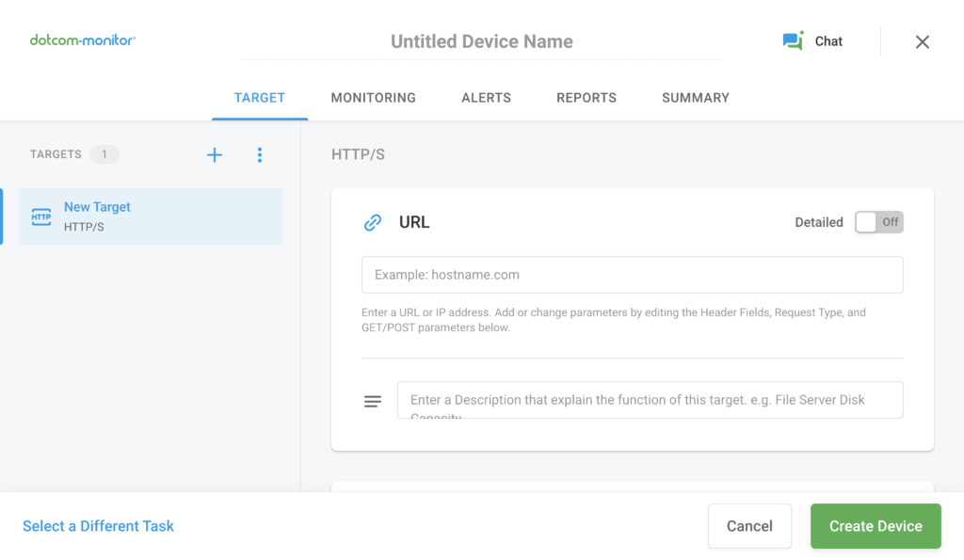Click the 'Enter a URL or IP address' hint
Viewport: 964px width, 560px height.
pos(614,320)
